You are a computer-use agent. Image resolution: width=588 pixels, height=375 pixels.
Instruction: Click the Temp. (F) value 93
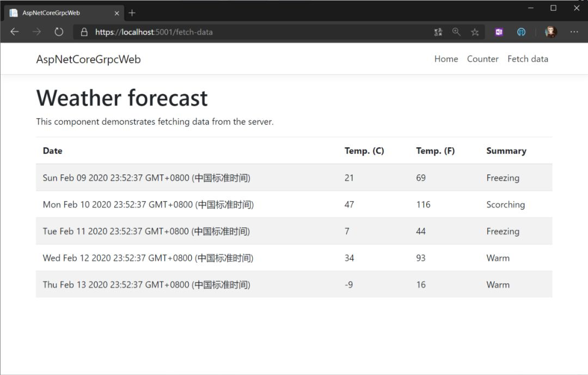point(421,258)
